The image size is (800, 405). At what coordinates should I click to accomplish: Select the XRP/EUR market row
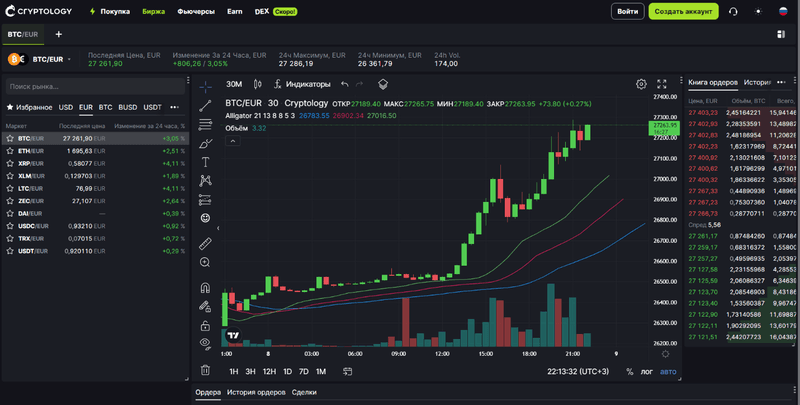pos(95,163)
